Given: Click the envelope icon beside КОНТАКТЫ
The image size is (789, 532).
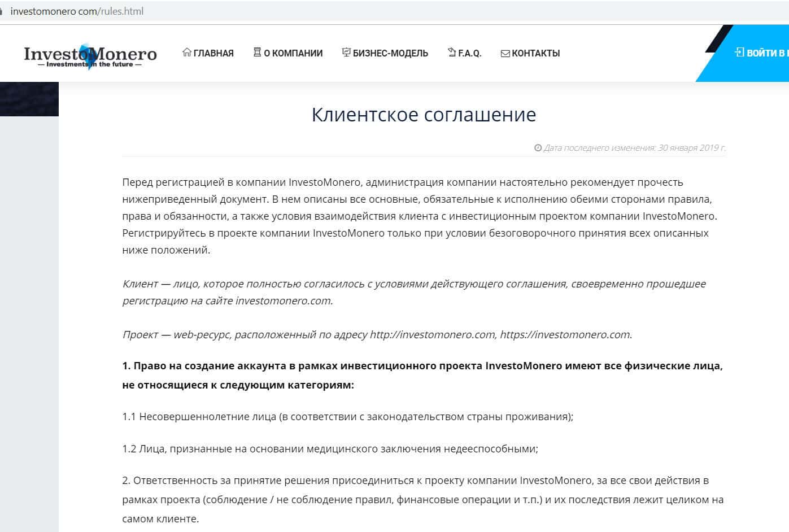Looking at the screenshot, I should 505,54.
